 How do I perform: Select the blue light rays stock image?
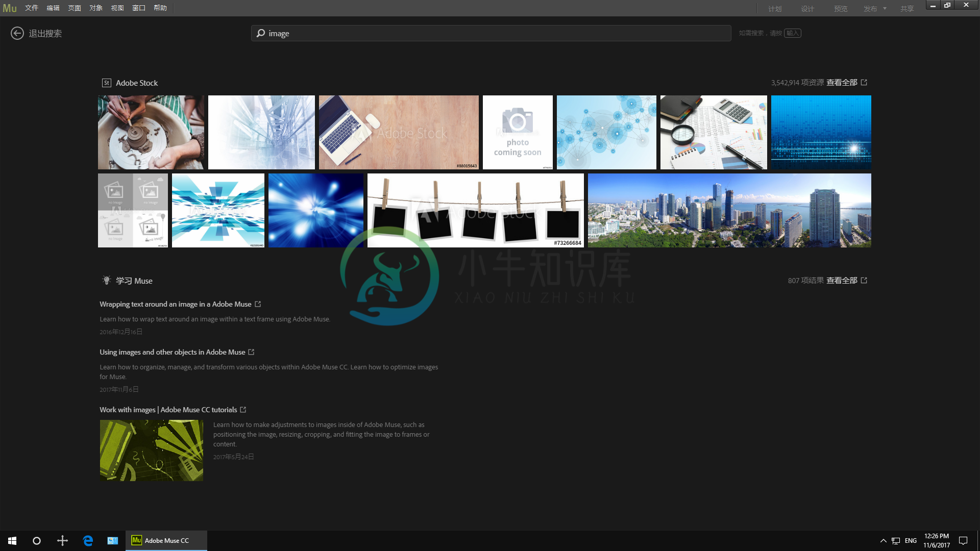tap(316, 210)
